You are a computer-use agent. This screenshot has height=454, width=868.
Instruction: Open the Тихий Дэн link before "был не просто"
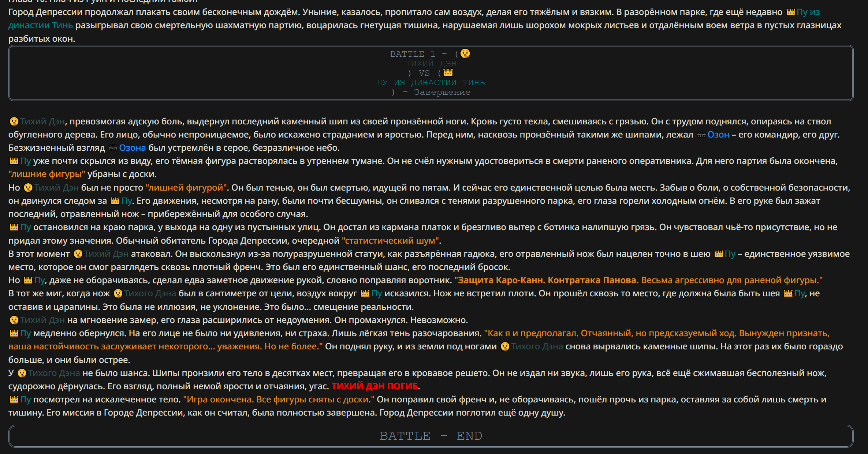(x=56, y=188)
